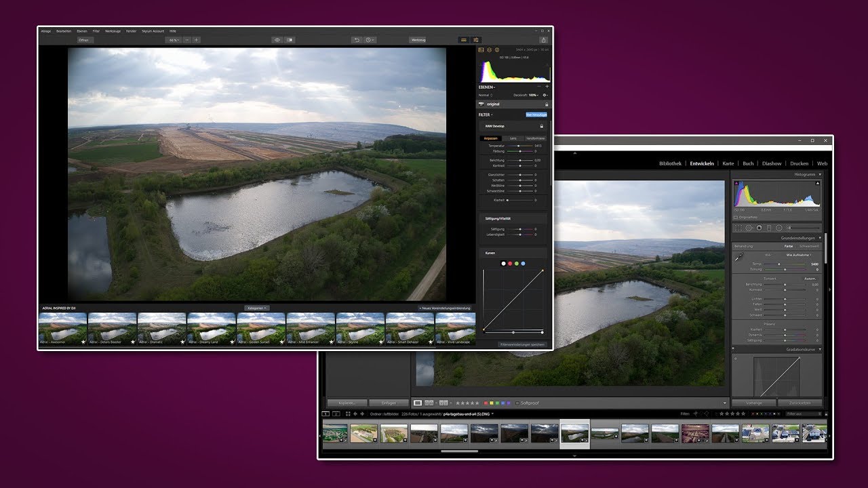The width and height of the screenshot is (868, 488).
Task: Collapse the Grundeinstellungen panel in Lightroom
Action: tap(820, 238)
